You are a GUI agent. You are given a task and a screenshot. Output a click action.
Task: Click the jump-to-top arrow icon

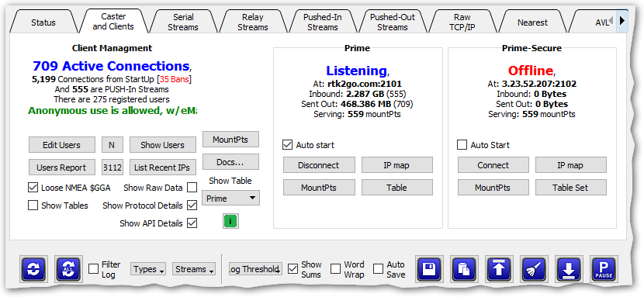[499, 270]
